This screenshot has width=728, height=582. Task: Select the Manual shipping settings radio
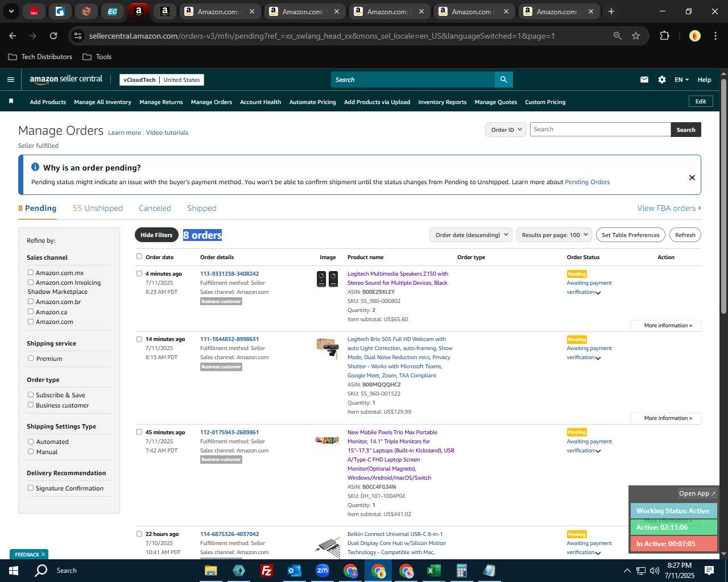click(x=31, y=451)
